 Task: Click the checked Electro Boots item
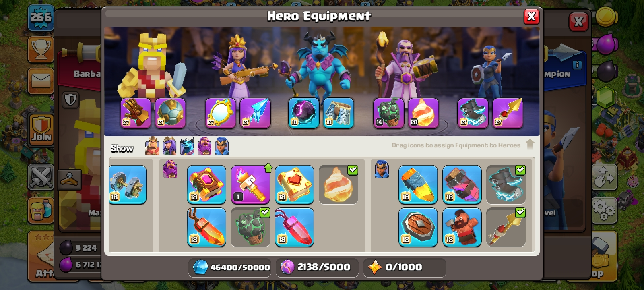pos(506,184)
